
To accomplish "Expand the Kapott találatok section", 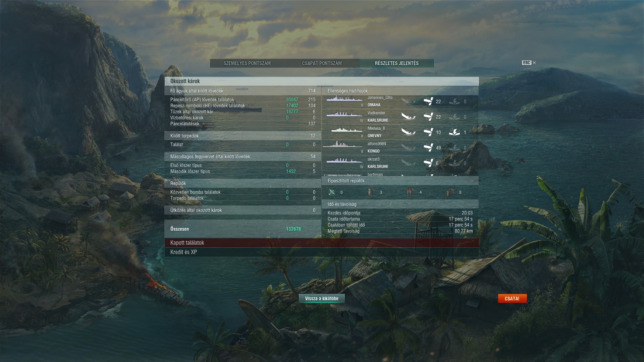I will click(322, 243).
